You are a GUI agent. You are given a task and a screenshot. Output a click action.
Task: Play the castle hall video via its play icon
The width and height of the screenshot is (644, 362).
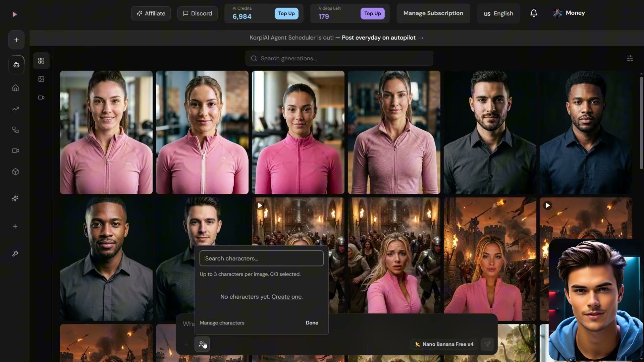260,205
